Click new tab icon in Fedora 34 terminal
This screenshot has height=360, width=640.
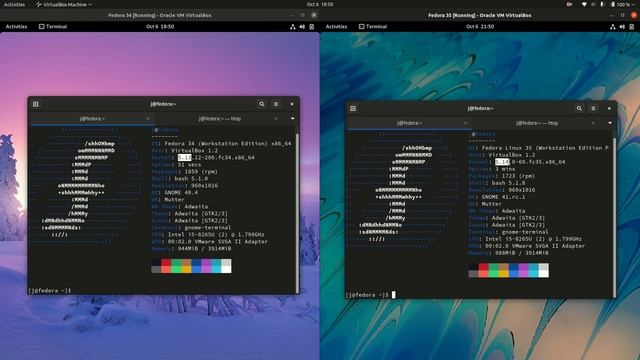tap(36, 104)
